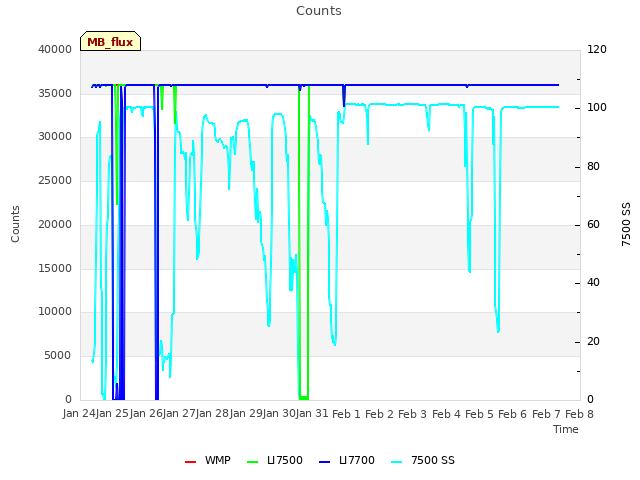Click the 60 right axis label
Image resolution: width=640 pixels, height=480 pixels.
point(593,224)
